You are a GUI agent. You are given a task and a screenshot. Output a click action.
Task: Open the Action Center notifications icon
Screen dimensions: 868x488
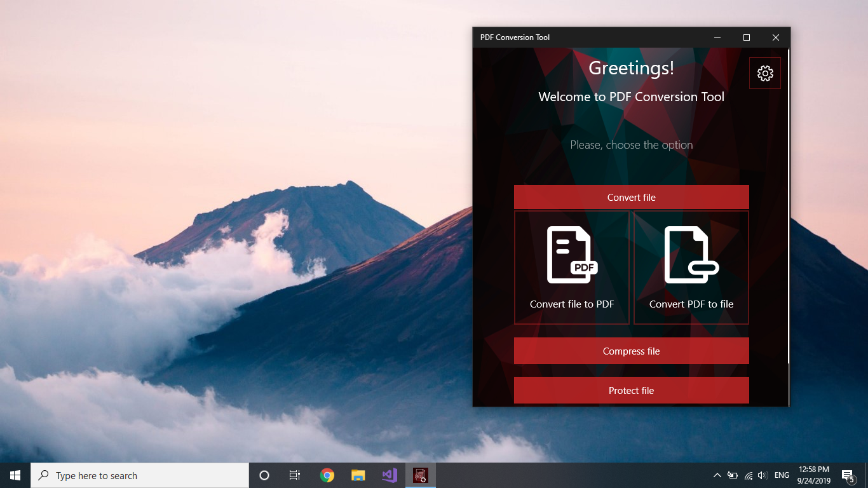coord(848,475)
